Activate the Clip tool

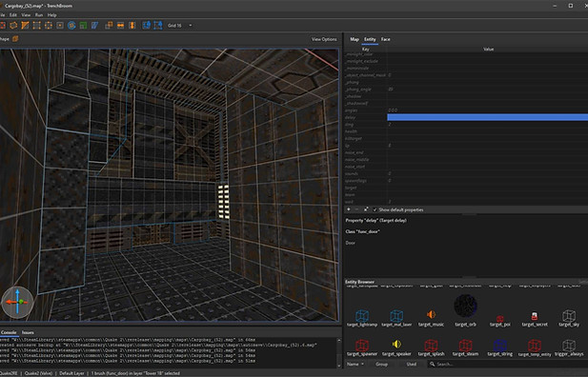tap(25, 26)
